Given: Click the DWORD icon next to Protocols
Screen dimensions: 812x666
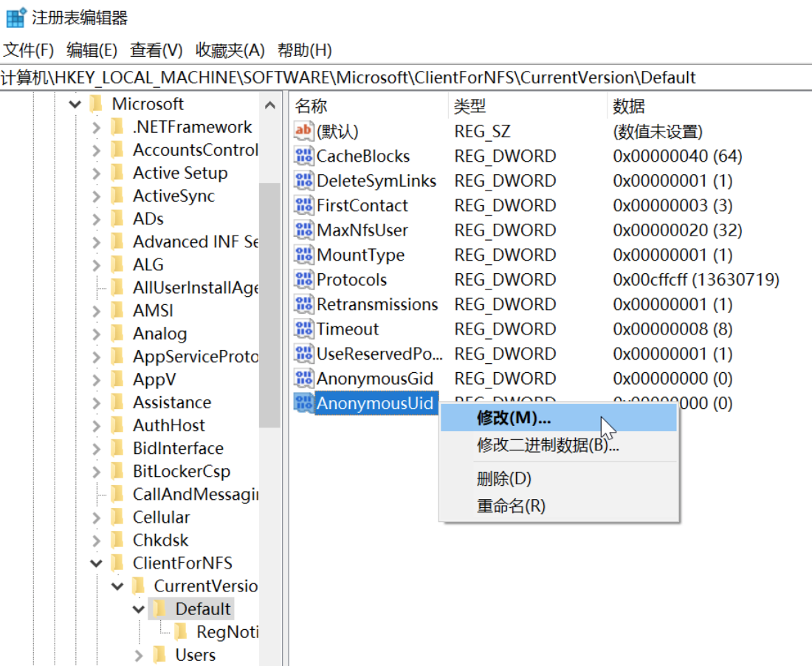Looking at the screenshot, I should tap(303, 280).
